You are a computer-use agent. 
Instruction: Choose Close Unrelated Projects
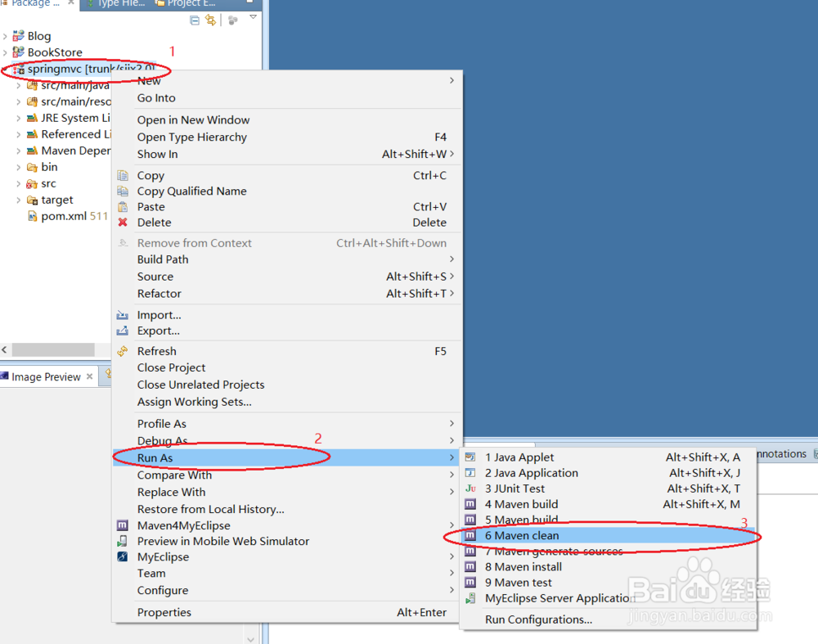(287, 385)
